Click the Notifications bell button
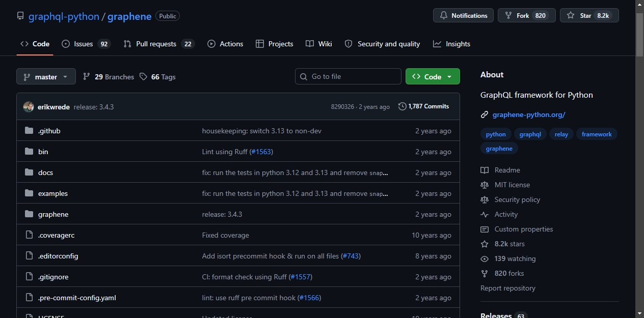 pos(463,15)
